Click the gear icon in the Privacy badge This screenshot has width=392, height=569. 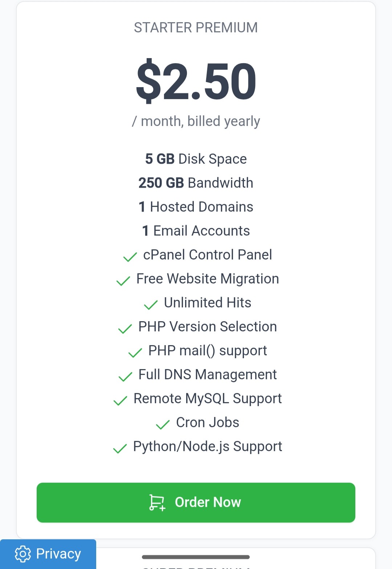click(23, 554)
